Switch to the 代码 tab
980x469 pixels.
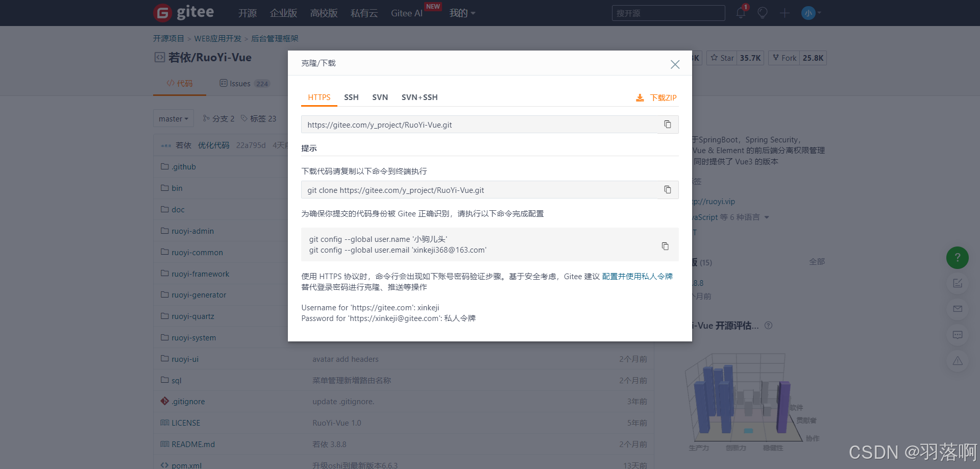180,83
